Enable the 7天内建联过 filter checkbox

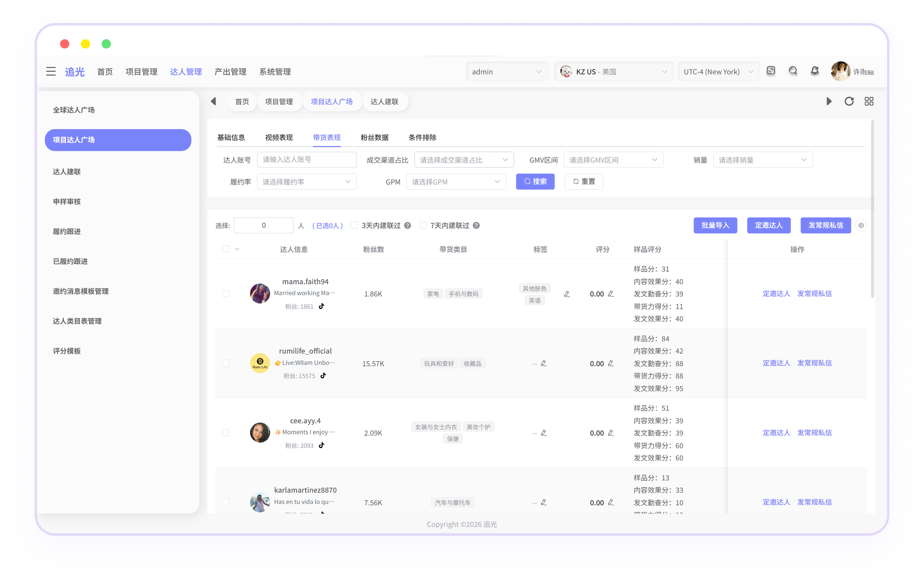423,225
